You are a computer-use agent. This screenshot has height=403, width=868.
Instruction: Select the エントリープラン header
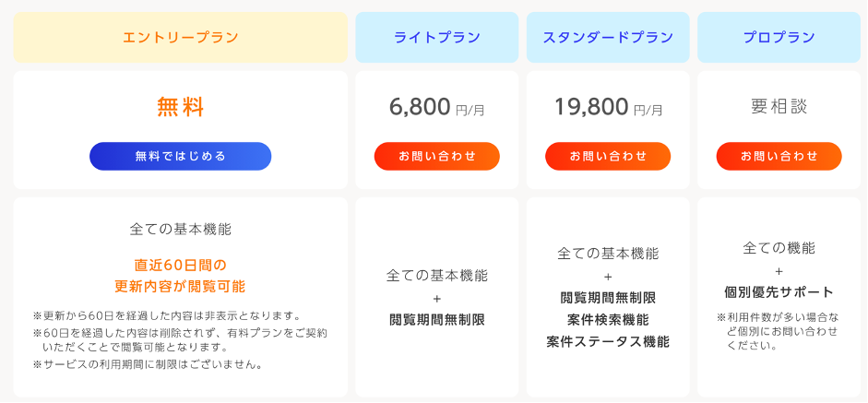coord(181,37)
